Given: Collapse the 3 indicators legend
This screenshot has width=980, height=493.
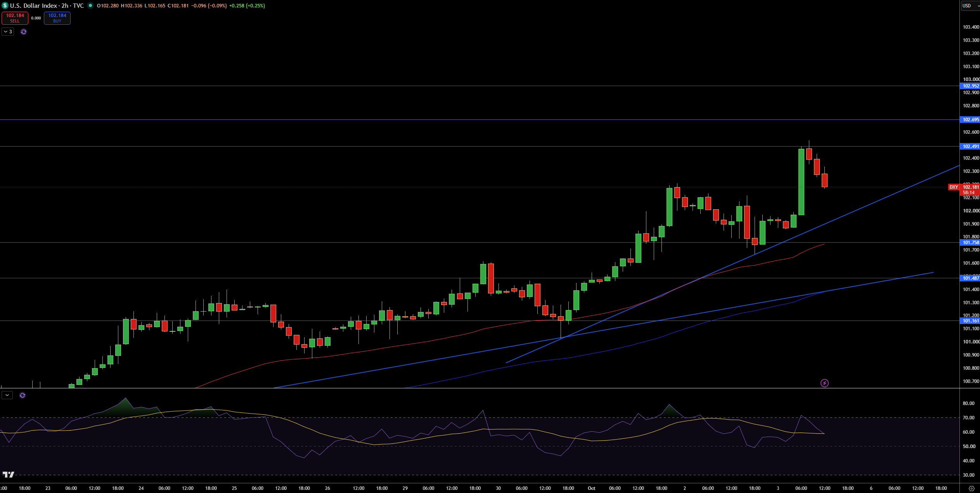Looking at the screenshot, I should pyautogui.click(x=8, y=32).
